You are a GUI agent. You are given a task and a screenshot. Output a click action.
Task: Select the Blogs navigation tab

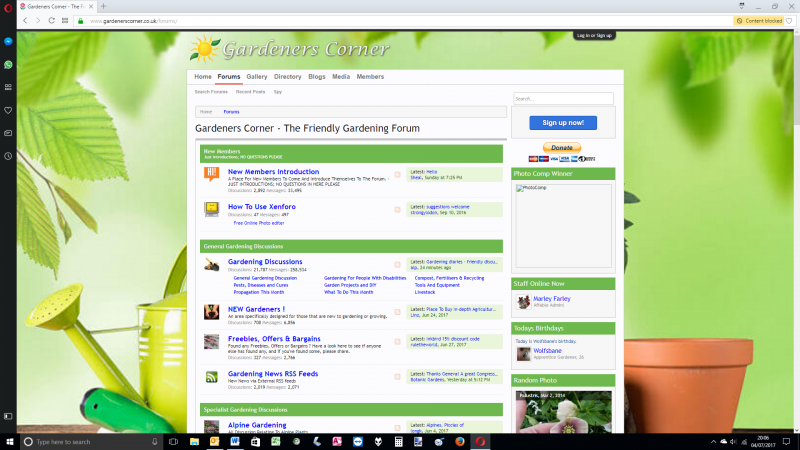pos(317,76)
